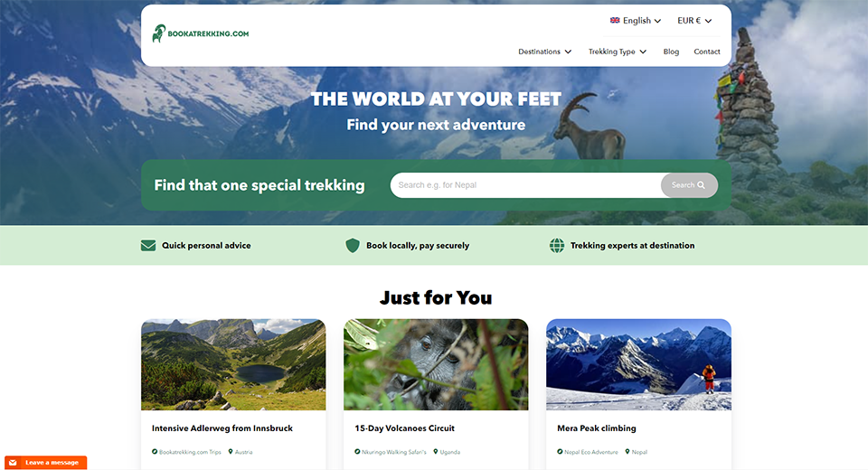This screenshot has height=470, width=868.
Task: Open the EUR € currency dropdown
Action: [694, 21]
